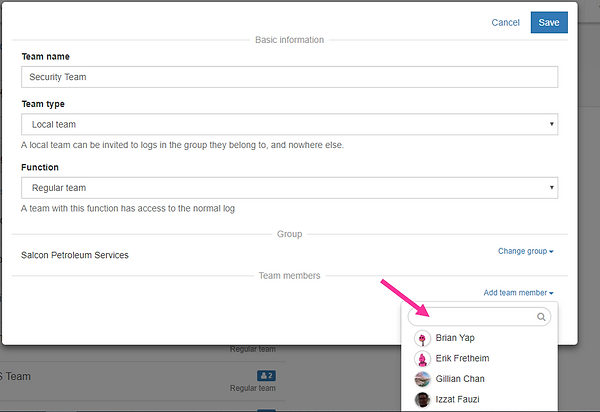Click the search magnifier icon
This screenshot has width=600, height=412.
click(x=541, y=317)
